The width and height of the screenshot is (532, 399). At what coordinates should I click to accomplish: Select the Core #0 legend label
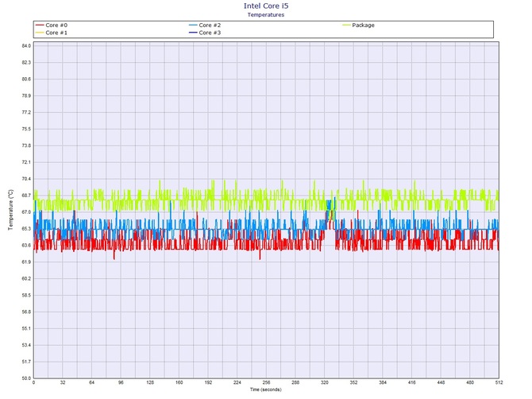(56, 25)
